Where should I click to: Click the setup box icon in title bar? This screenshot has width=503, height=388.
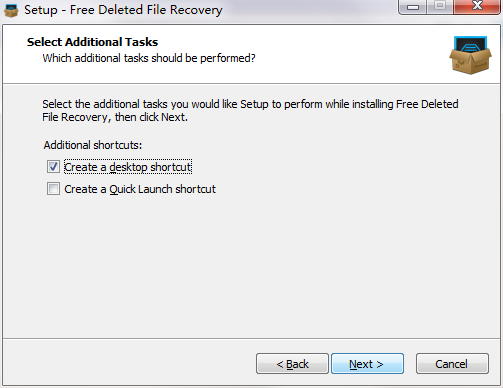[x=11, y=10]
